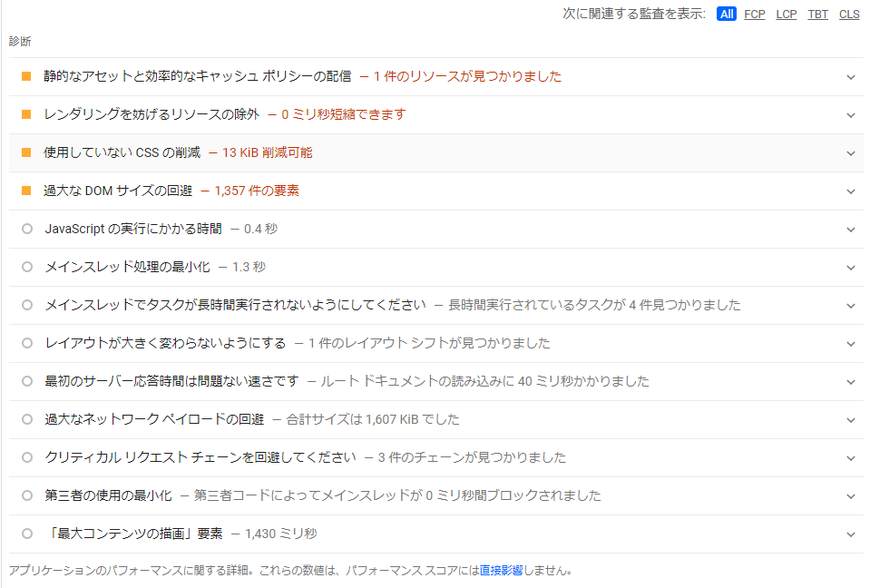This screenshot has height=588, width=870.
Task: Click the レンダリングを妨げるリソースの除外 title
Action: [152, 114]
